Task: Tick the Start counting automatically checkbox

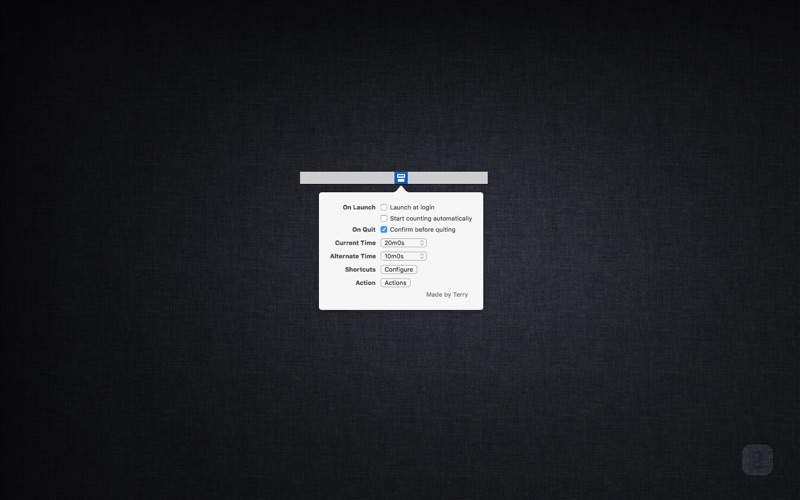Action: (x=384, y=218)
